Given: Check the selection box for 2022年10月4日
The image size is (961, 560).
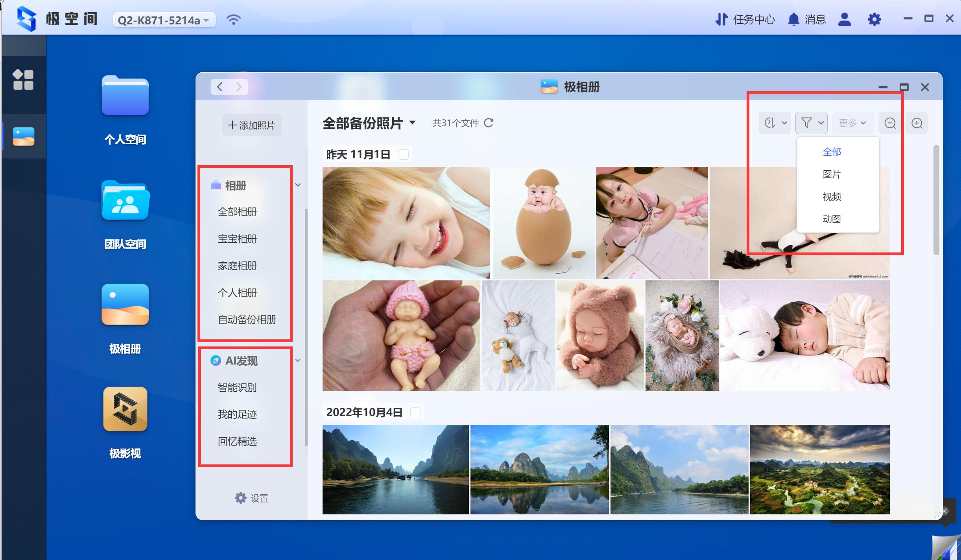Looking at the screenshot, I should point(416,412).
